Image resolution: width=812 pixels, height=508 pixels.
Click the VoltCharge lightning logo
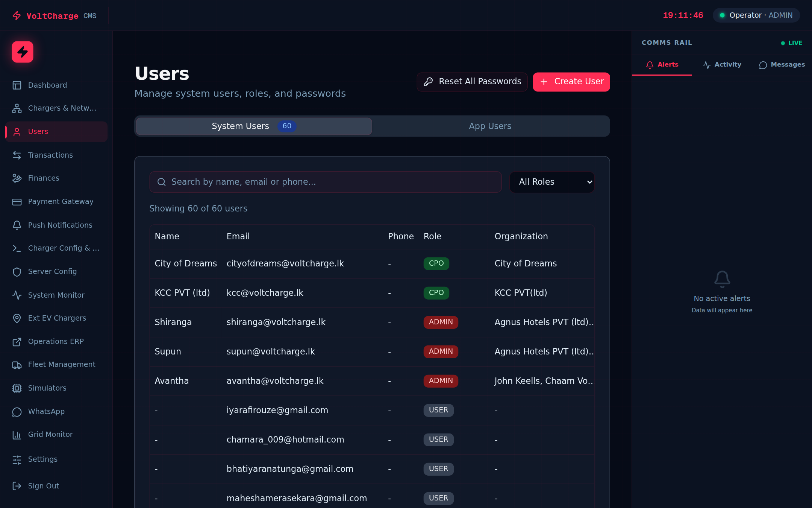click(23, 52)
